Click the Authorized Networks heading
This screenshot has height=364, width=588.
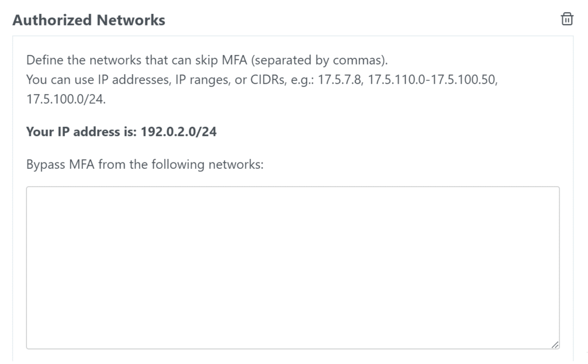(88, 20)
